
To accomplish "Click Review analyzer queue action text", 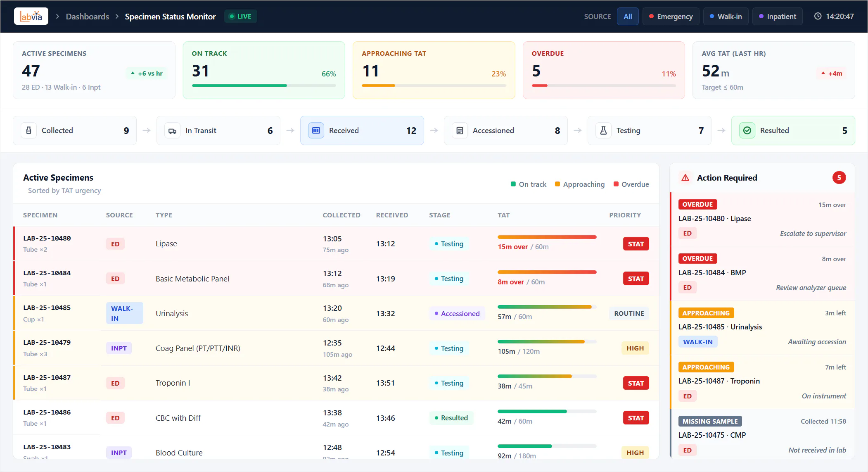I will 811,288.
